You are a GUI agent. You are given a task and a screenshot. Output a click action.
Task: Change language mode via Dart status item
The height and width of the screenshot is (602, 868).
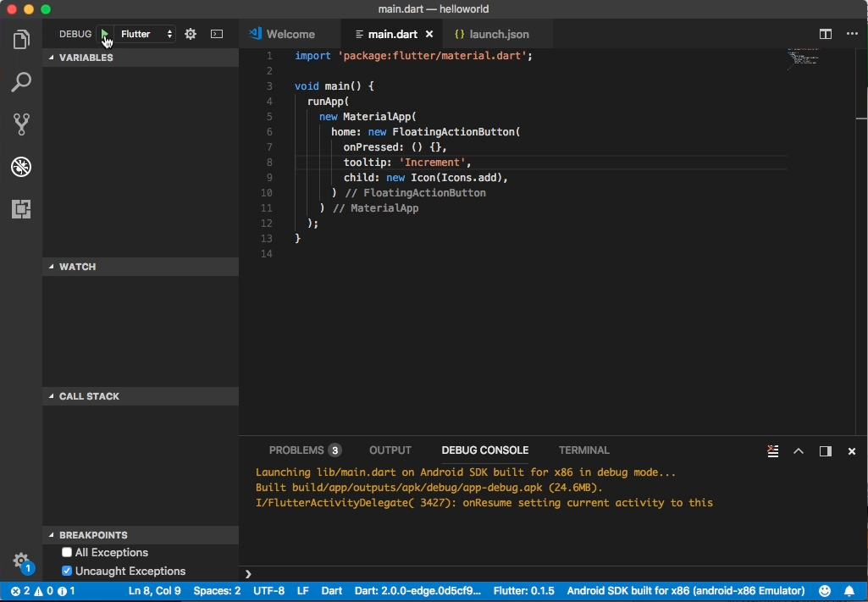pyautogui.click(x=332, y=591)
